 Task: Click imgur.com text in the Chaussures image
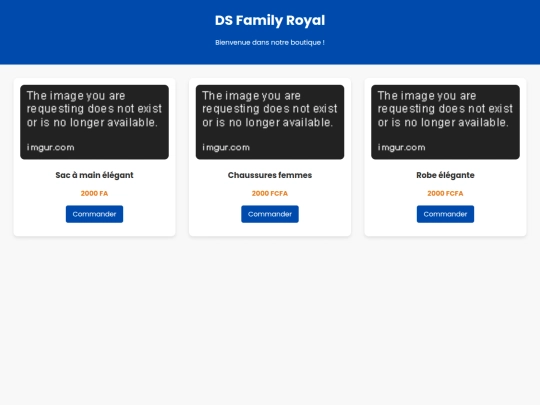(226, 147)
